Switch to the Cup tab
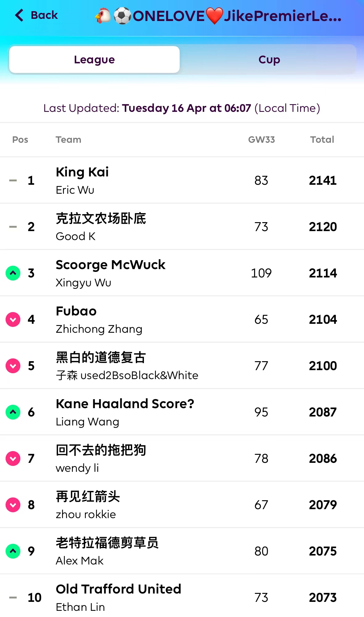This screenshot has width=364, height=617. coord(269,60)
